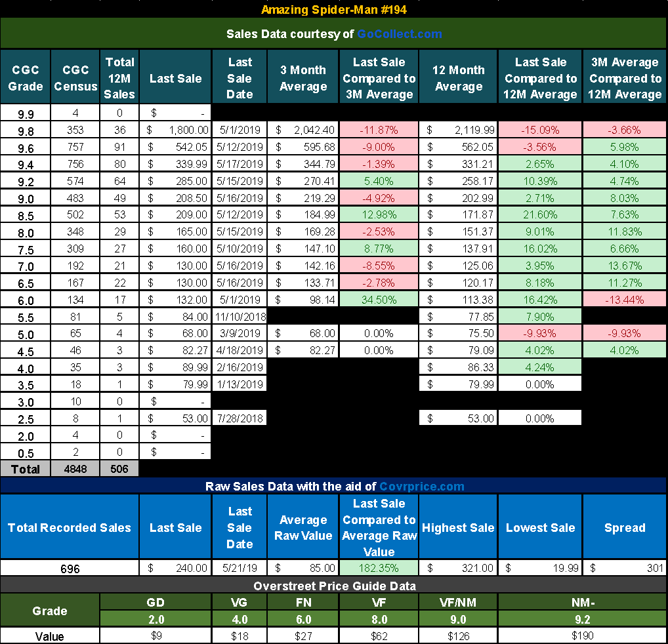Click the $595.68 cell
Screen dimensions: 668x644
(303, 147)
